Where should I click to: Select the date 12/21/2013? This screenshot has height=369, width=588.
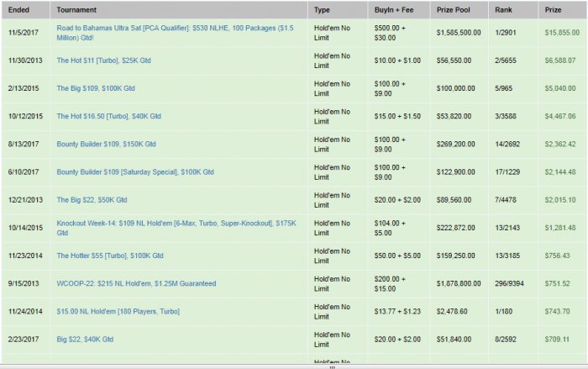pos(25,200)
